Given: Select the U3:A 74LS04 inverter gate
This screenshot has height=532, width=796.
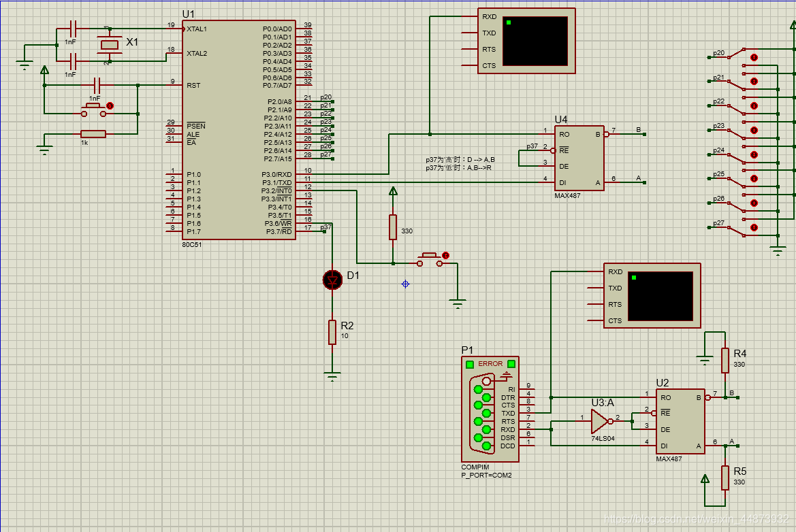Looking at the screenshot, I should (600, 421).
